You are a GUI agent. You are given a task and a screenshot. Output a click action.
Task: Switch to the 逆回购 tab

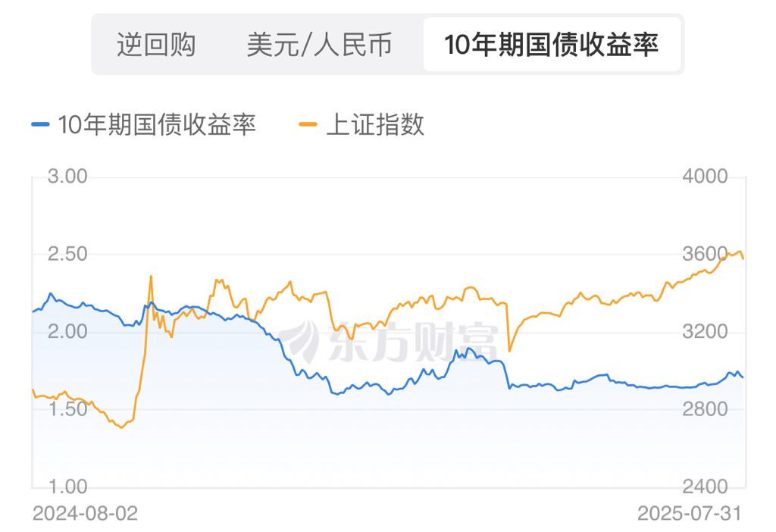156,45
